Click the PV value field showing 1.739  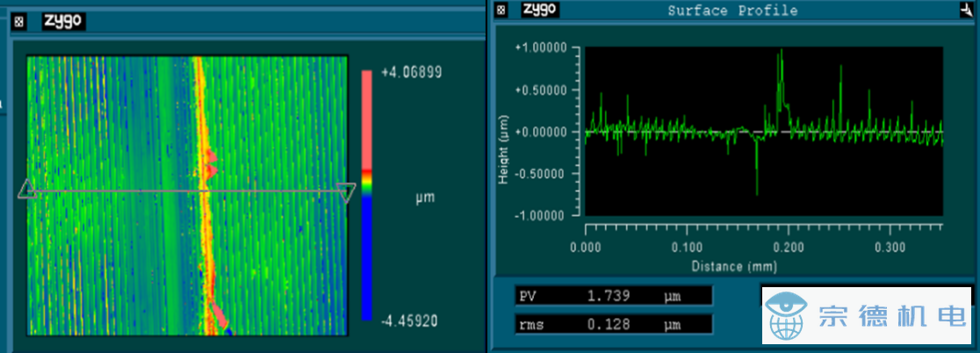pos(613,296)
